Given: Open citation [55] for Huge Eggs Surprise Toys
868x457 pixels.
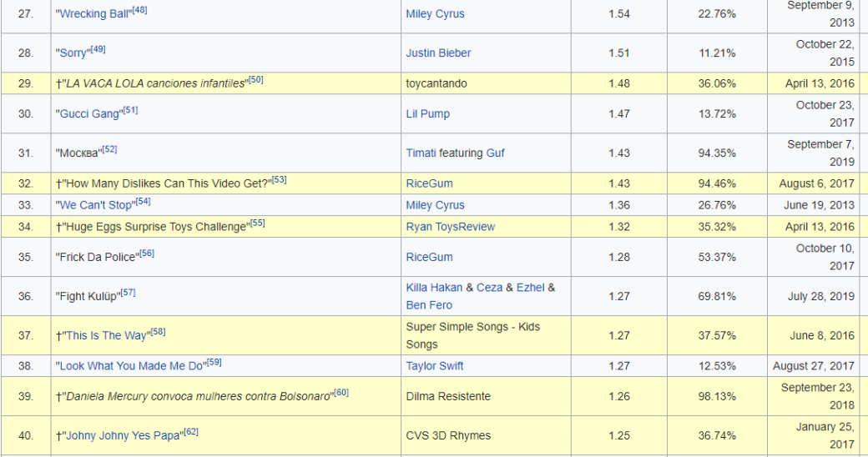Looking at the screenshot, I should pos(257,223).
